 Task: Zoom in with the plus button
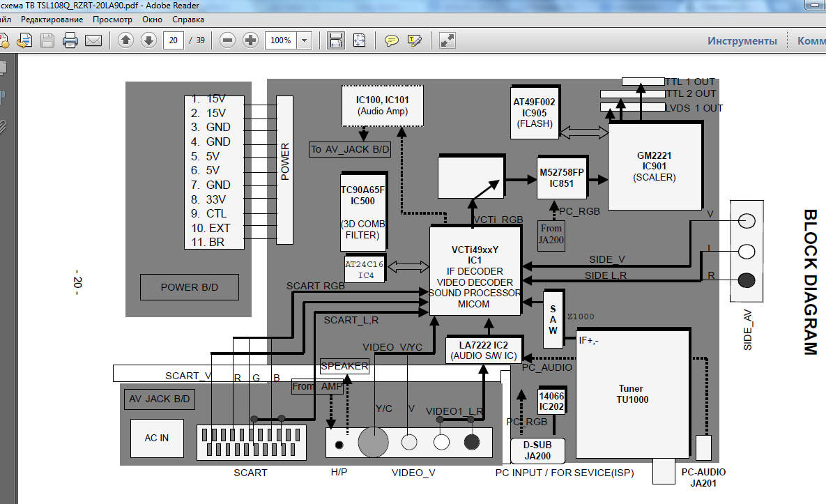click(x=250, y=40)
